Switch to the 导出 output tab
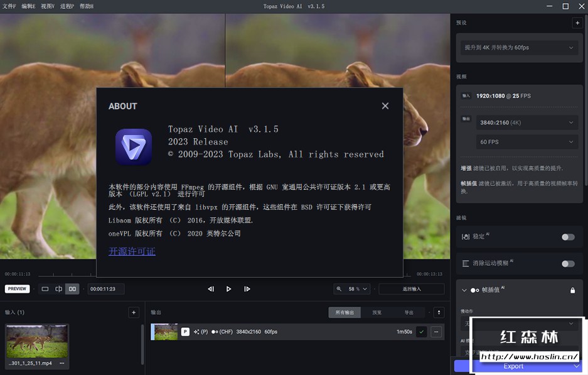Viewport: 588px width, 375px height. pyautogui.click(x=409, y=312)
